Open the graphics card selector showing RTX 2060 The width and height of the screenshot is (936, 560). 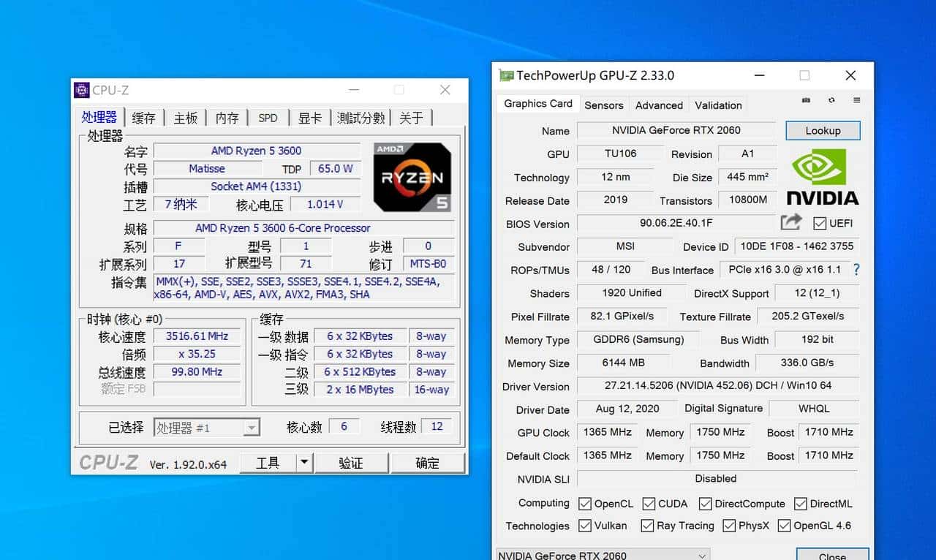point(701,554)
